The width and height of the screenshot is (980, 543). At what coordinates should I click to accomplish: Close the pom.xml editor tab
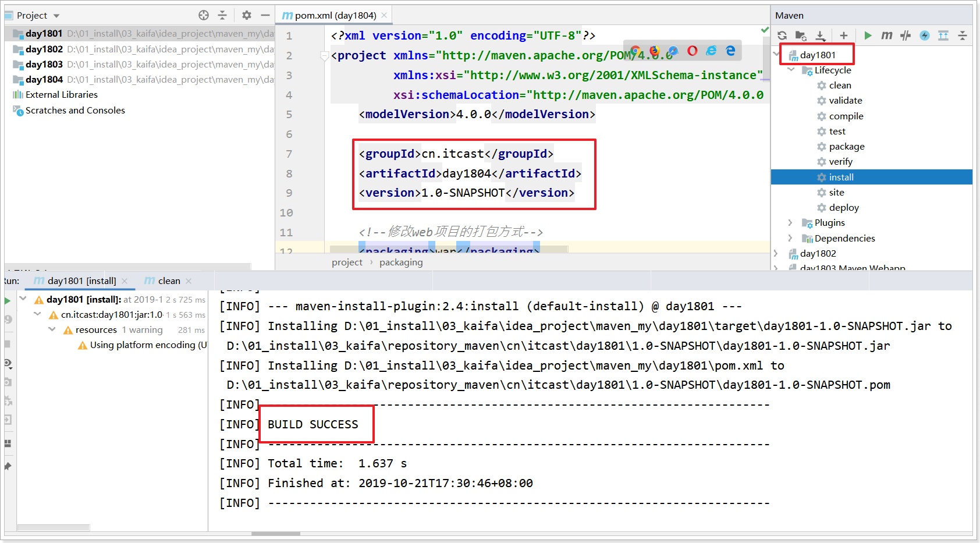point(384,15)
